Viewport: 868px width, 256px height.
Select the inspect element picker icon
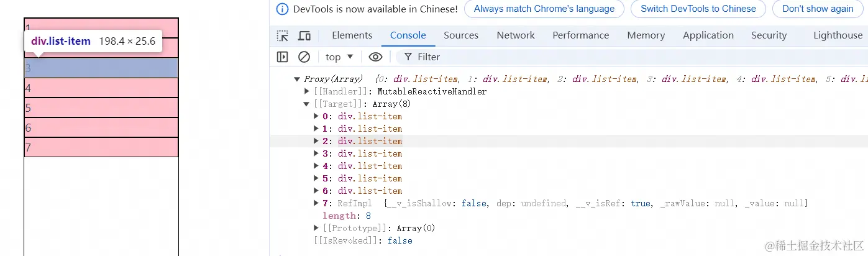click(x=283, y=35)
